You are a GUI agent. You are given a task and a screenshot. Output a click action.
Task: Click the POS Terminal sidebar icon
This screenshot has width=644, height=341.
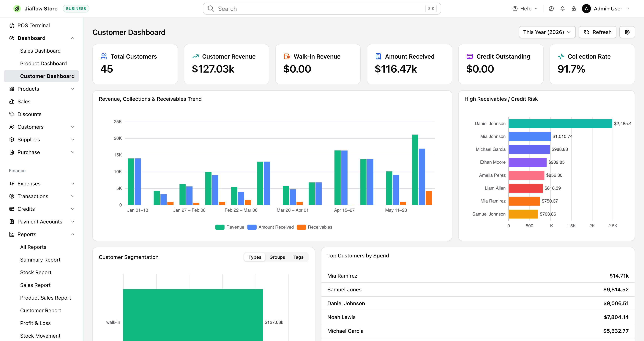coord(12,25)
